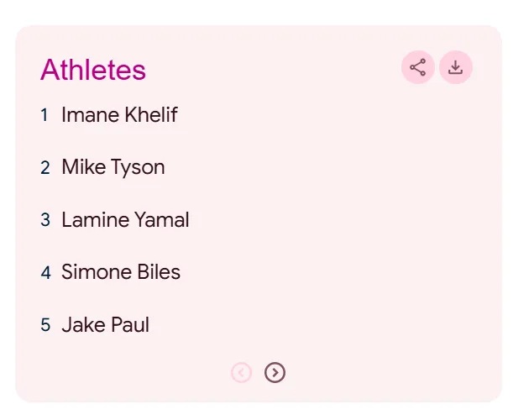
Task: Click rank number 2 beside Mike Tyson
Action: click(x=45, y=168)
